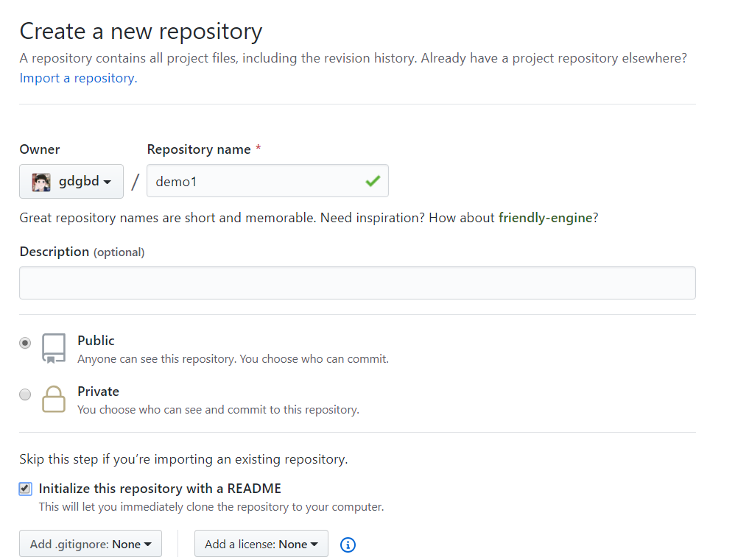Open the license info circle icon
This screenshot has height=560, width=735.
click(348, 545)
